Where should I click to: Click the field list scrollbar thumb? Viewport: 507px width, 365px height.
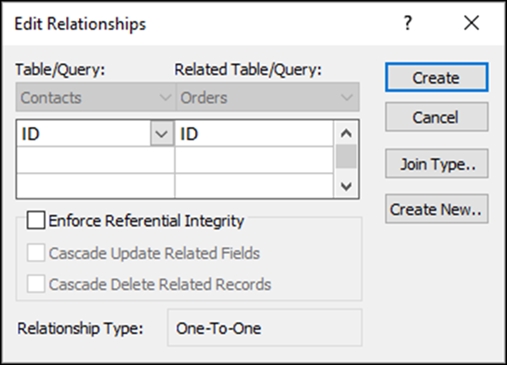pos(346,157)
